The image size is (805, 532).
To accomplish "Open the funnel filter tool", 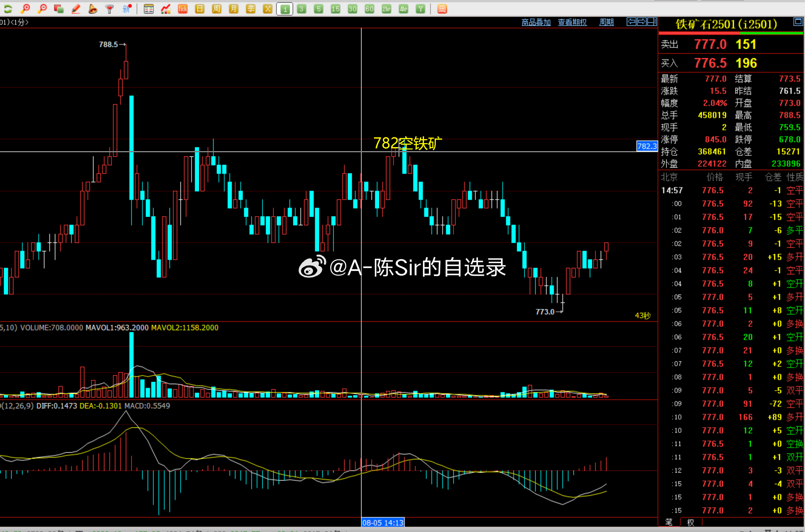I will pos(109,8).
